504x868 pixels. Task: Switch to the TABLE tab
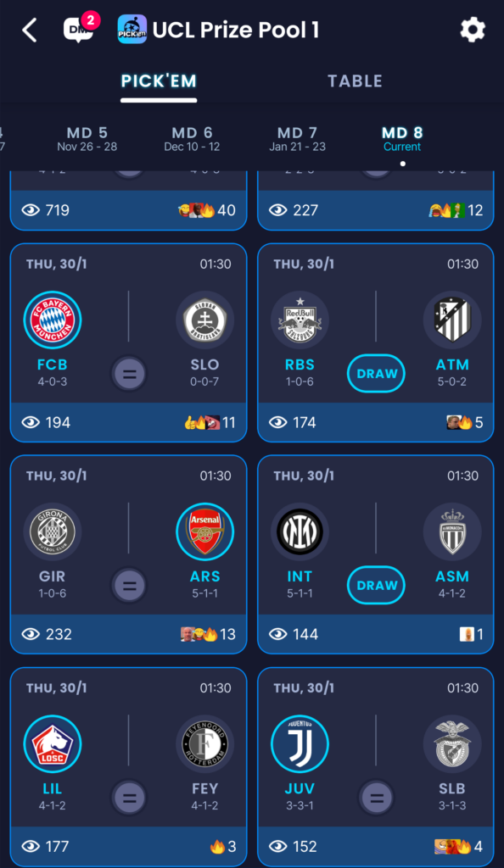(355, 81)
